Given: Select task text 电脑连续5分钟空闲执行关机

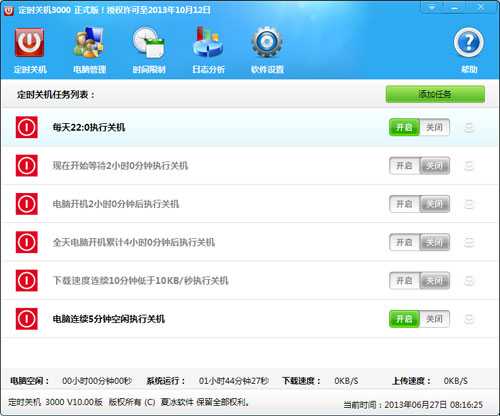Looking at the screenshot, I should 109,319.
